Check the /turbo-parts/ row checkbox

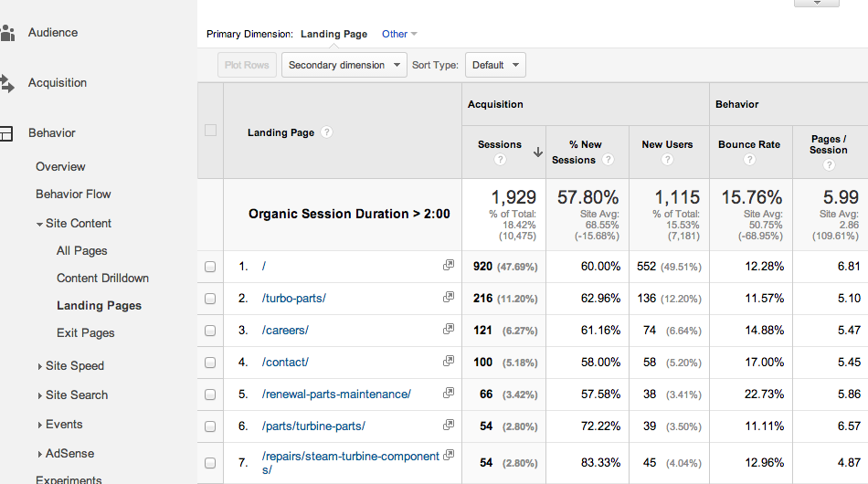tap(210, 299)
